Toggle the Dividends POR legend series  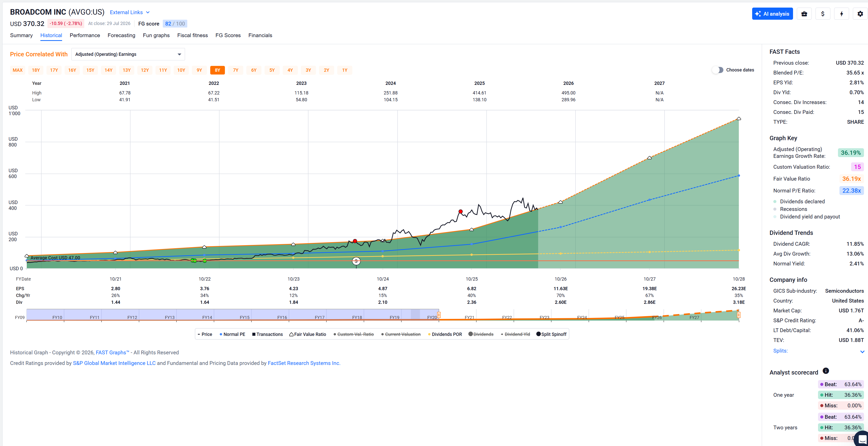[445, 334]
